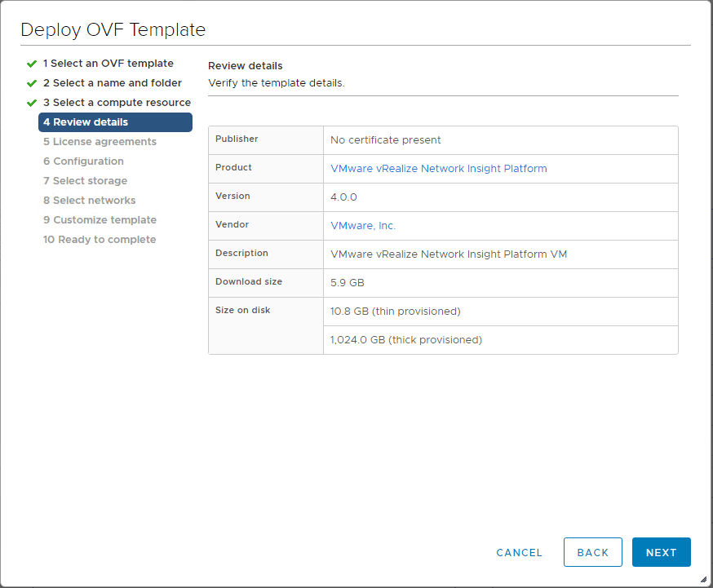Click the No certificate present publisher text
This screenshot has width=713, height=588.
(x=382, y=139)
